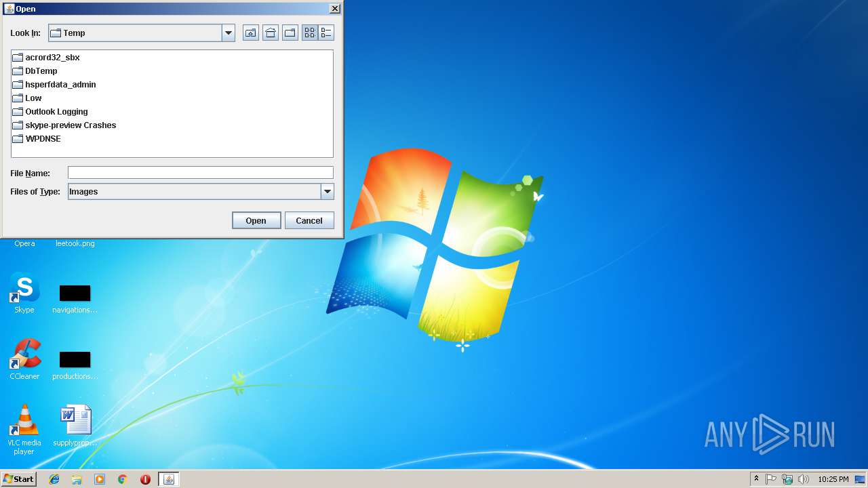The width and height of the screenshot is (868, 488).
Task: Select the acrord32_sbx folder
Action: pyautogui.click(x=46, y=58)
